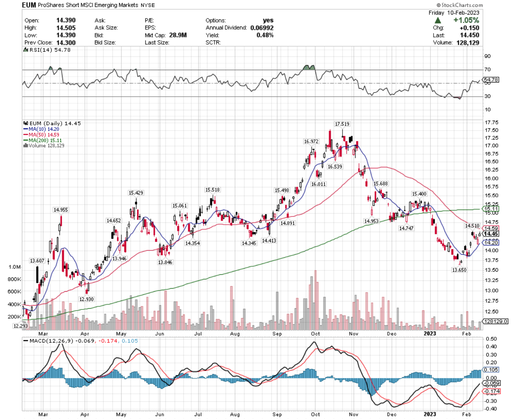
Task: Click the price label 14.891
Action: [x=288, y=223]
